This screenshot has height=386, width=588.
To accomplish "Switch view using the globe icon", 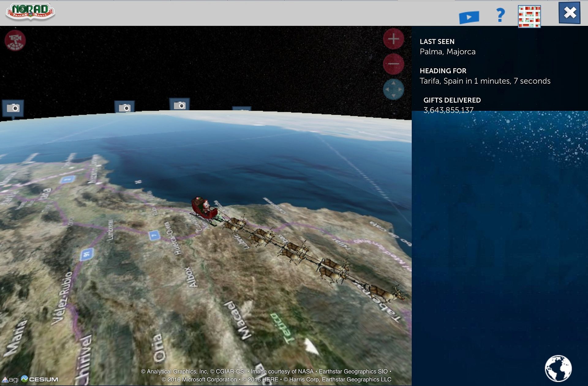I will (x=558, y=368).
